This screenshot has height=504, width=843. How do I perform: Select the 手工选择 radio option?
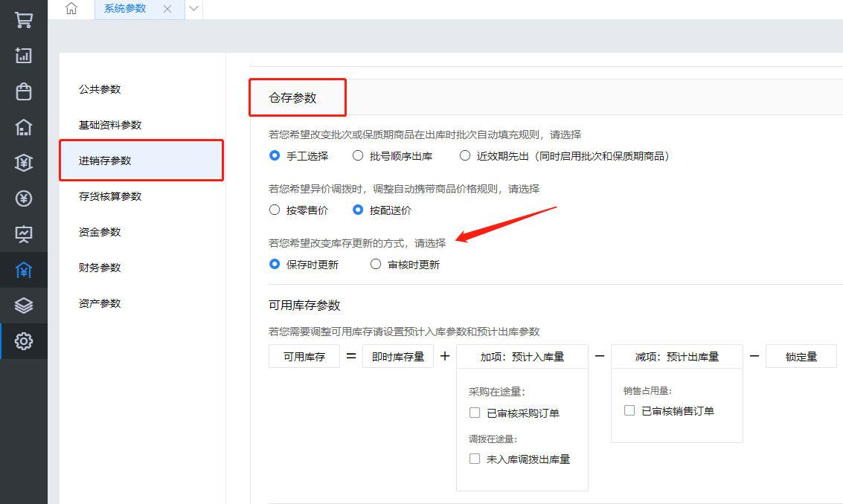275,156
